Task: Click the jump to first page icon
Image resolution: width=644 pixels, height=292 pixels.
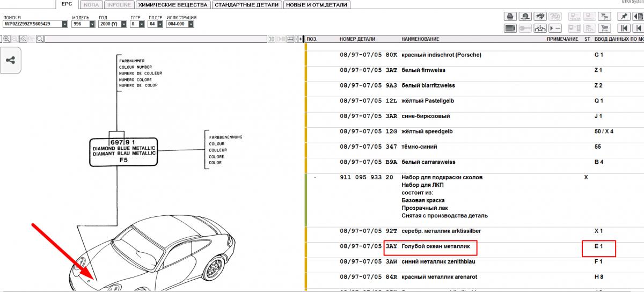Action: 623,28
